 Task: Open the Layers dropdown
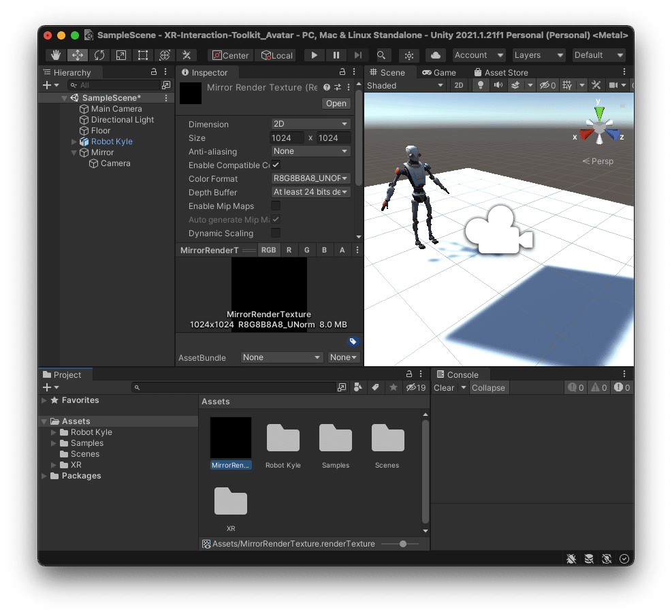539,55
